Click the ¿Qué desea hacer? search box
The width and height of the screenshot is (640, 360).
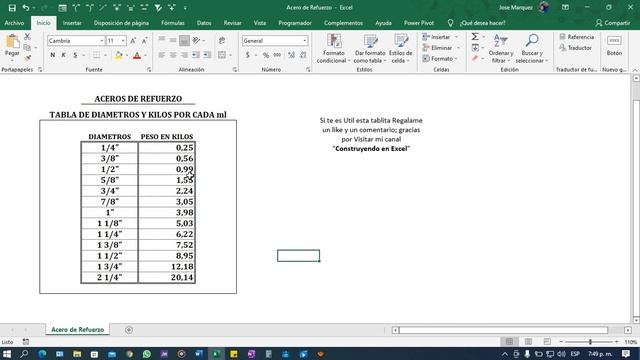point(482,23)
